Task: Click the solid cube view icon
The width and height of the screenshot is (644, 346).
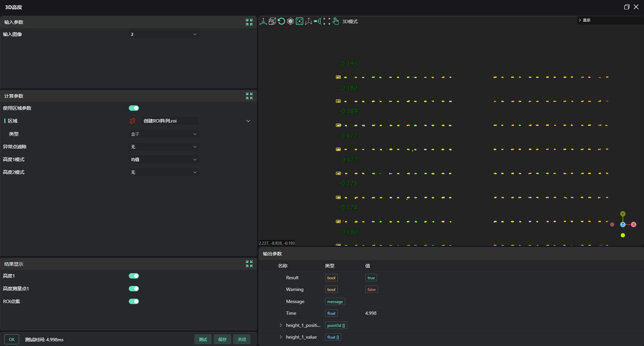Action: click(x=290, y=21)
